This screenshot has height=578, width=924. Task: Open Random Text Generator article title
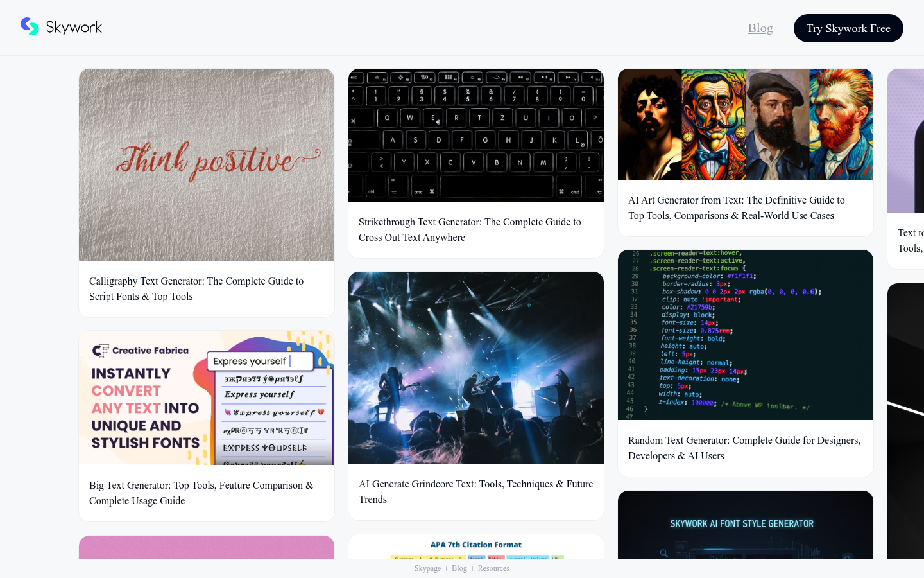coord(744,448)
